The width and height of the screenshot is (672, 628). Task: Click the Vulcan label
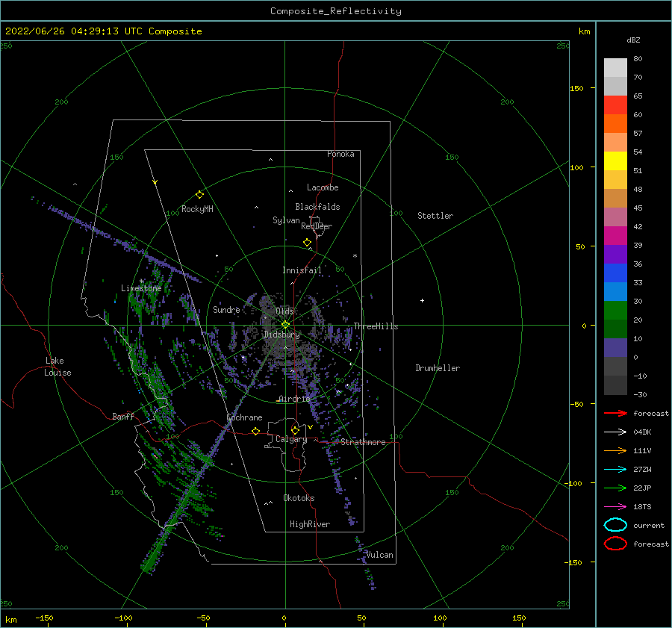pyautogui.click(x=380, y=555)
